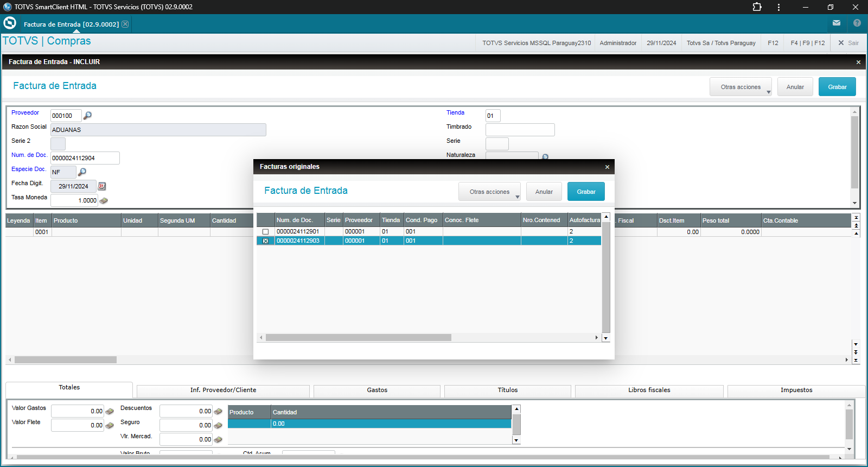The image size is (868, 467).
Task: Click the Peso total column header
Action: click(x=731, y=220)
